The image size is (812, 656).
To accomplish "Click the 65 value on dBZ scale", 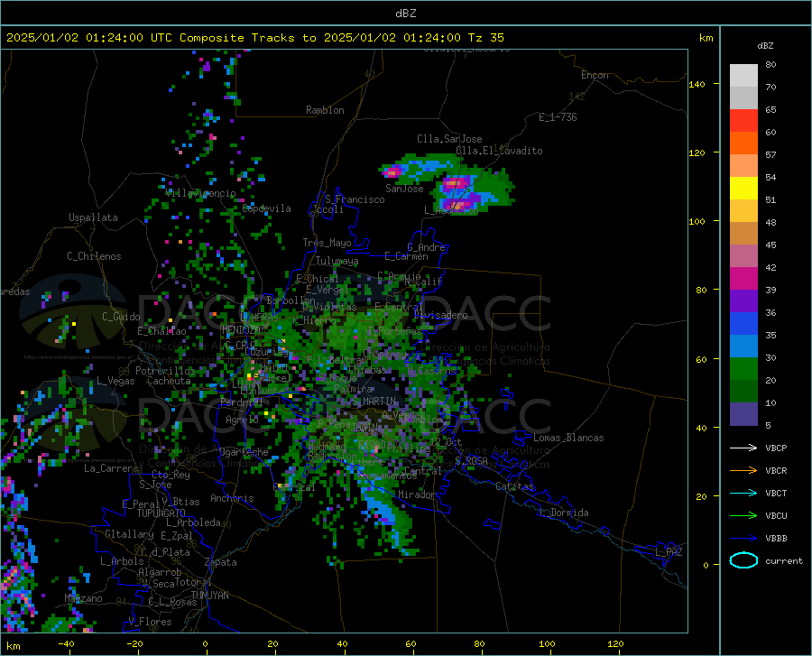I will coord(770,110).
